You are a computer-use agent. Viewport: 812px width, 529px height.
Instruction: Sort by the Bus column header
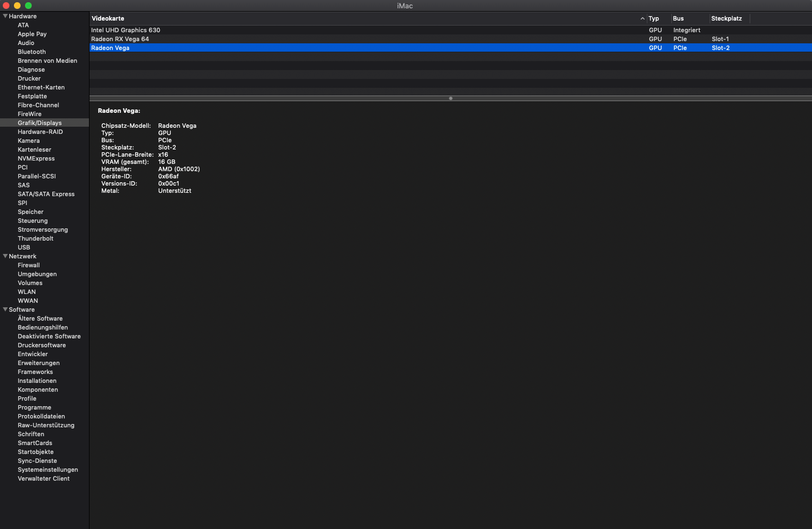[x=678, y=18]
